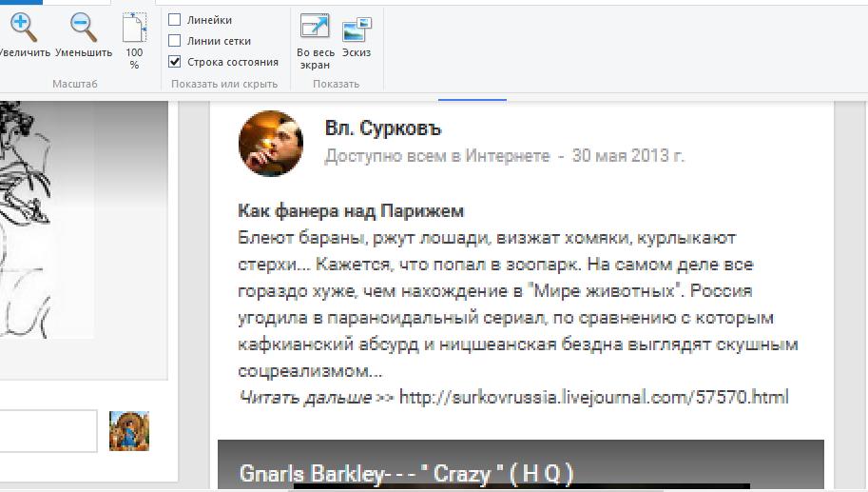This screenshot has height=492, width=868.
Task: Click the Читать дальше text
Action: [305, 397]
